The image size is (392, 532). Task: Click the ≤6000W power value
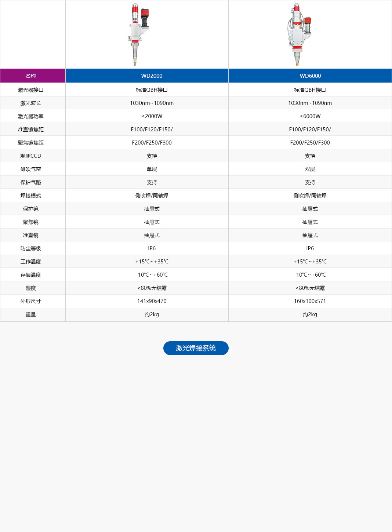tap(310, 116)
